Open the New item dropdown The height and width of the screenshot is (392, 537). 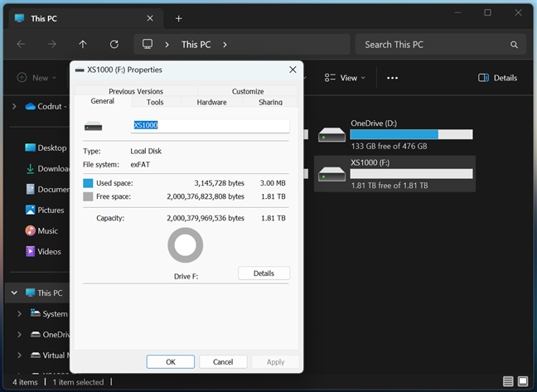(36, 78)
